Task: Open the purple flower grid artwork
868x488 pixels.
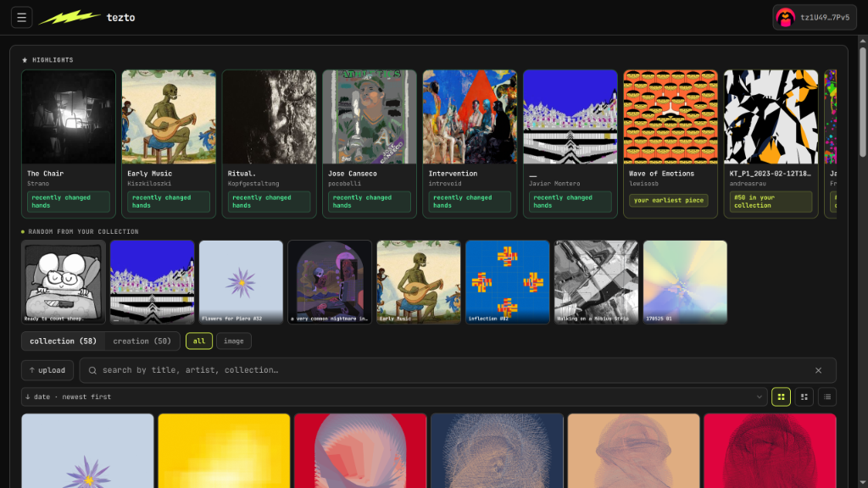Action: (x=87, y=451)
